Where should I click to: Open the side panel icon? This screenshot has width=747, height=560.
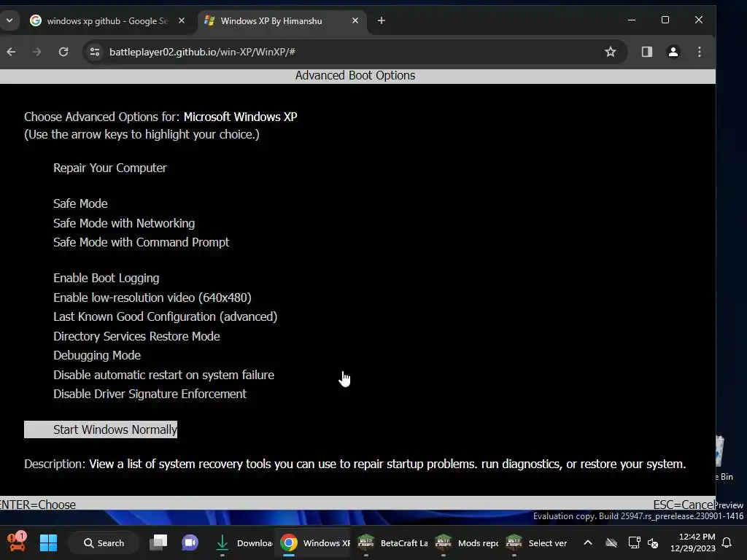coord(646,52)
